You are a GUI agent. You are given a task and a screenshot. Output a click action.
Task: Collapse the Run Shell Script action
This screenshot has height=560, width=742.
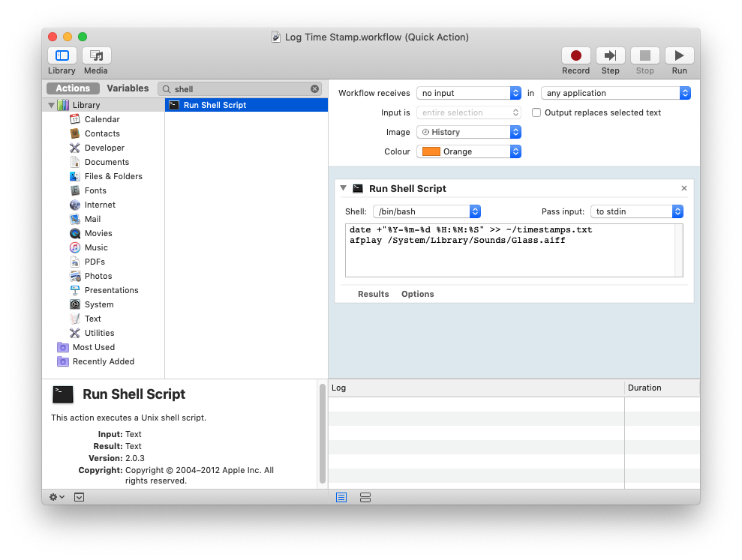coord(343,188)
